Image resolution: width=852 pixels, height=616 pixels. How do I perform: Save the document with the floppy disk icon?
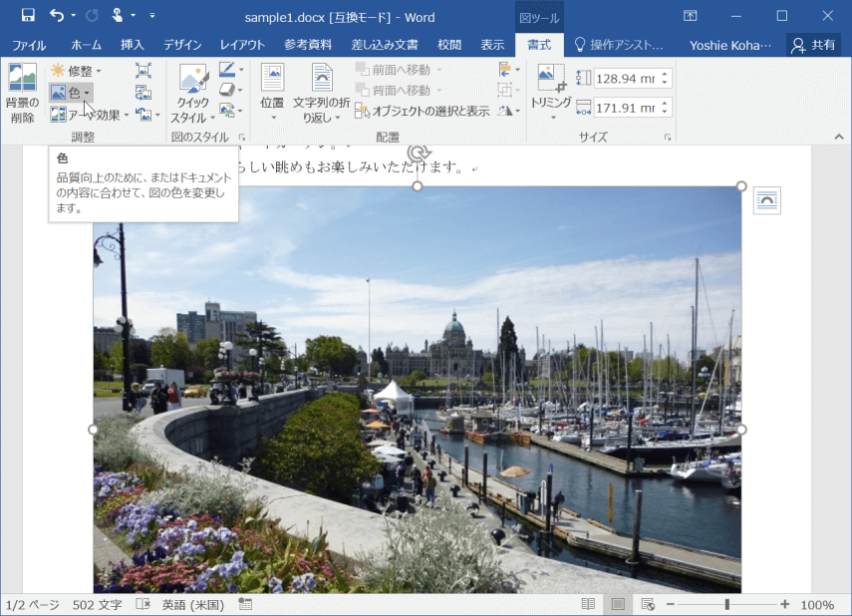28,16
